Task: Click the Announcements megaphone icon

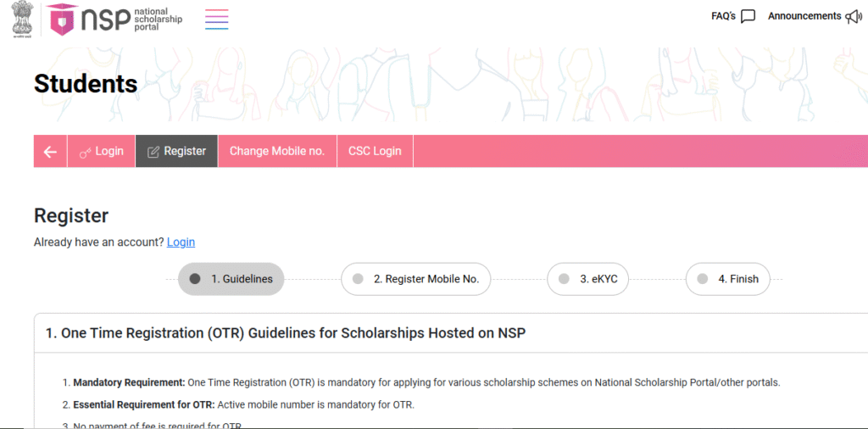Action: [x=854, y=16]
